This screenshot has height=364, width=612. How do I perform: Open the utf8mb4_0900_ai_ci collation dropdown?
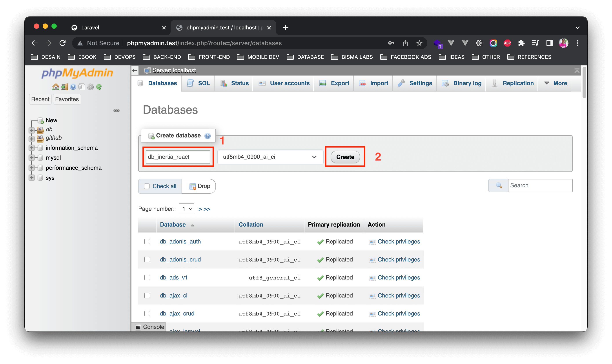270,157
